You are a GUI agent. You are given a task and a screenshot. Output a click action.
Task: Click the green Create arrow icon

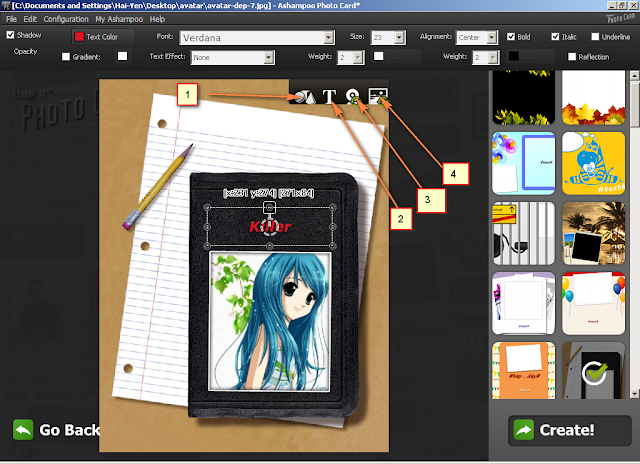click(524, 430)
